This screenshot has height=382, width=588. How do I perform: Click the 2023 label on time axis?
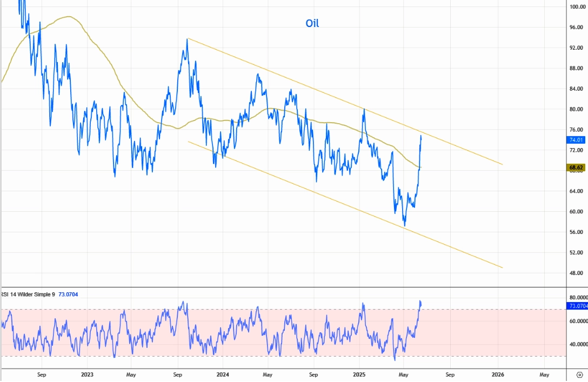pos(87,374)
